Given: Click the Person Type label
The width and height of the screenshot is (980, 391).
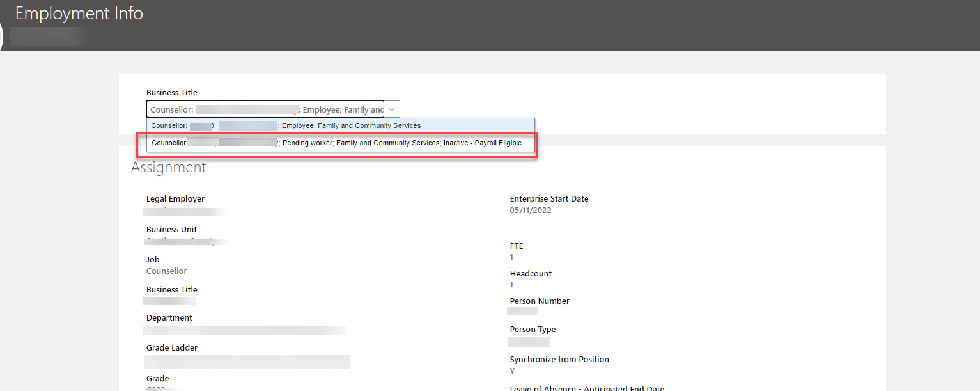Looking at the screenshot, I should (x=533, y=330).
